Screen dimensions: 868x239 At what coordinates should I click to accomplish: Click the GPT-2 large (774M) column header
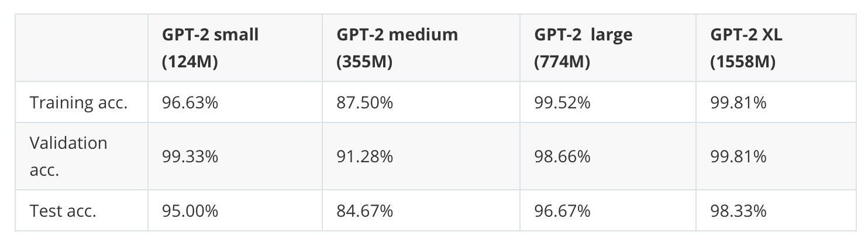point(583,48)
